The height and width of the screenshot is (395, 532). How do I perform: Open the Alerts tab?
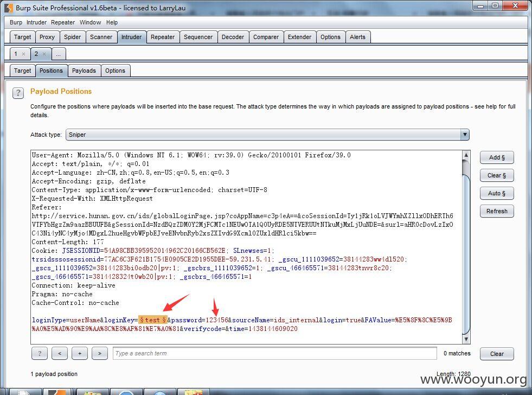(357, 37)
